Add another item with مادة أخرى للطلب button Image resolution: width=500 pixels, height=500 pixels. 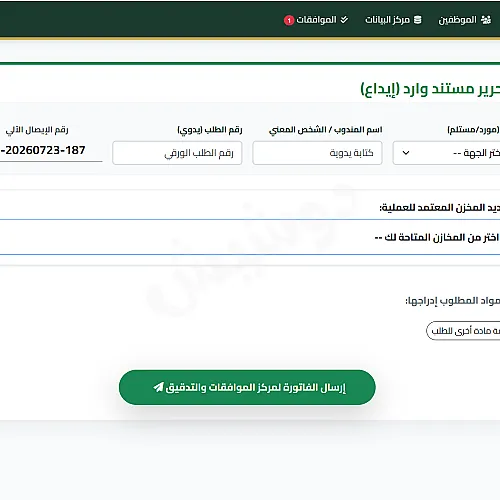[463, 331]
